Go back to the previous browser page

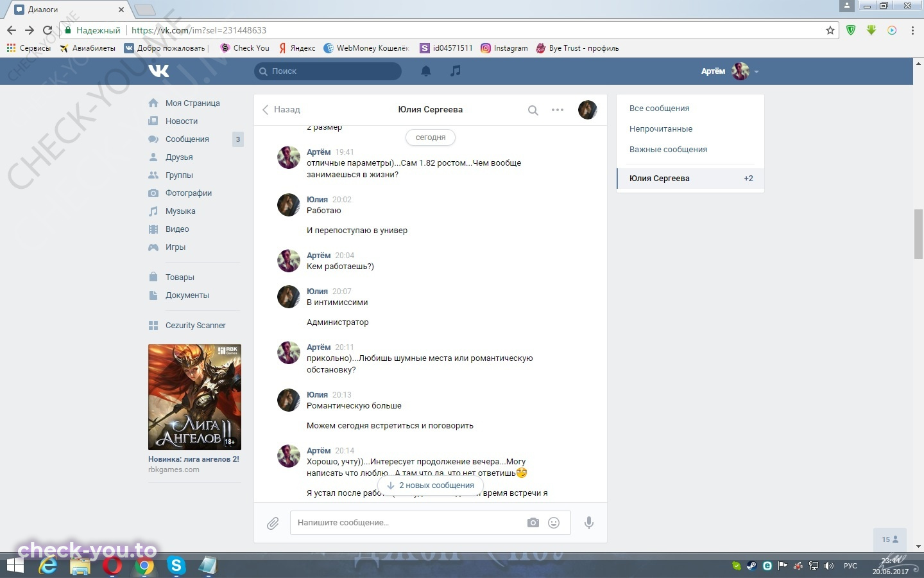coord(12,30)
